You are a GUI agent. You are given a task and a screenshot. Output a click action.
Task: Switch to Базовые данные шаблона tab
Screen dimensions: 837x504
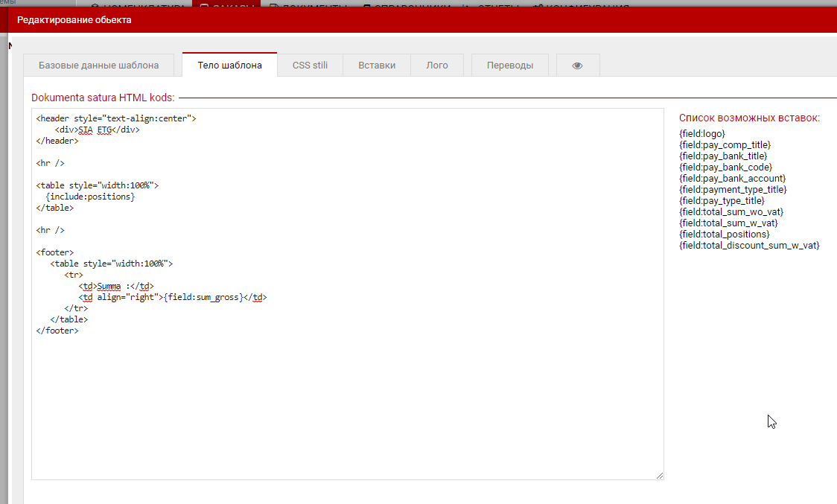(x=98, y=66)
